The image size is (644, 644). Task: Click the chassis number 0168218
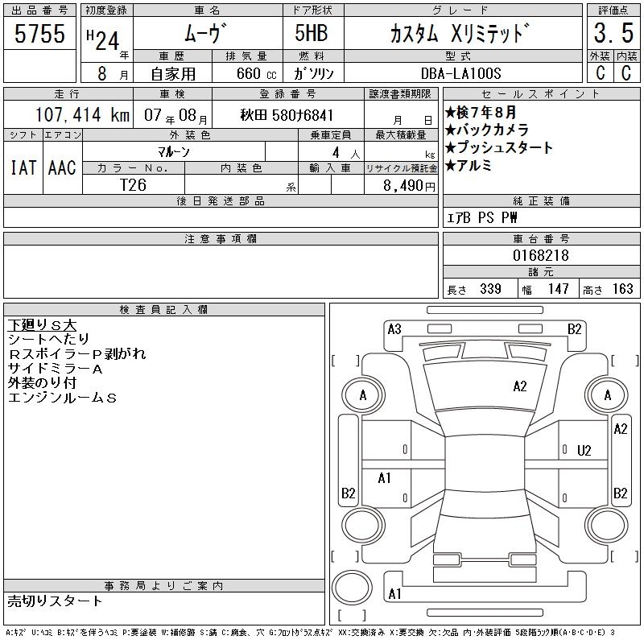click(541, 255)
